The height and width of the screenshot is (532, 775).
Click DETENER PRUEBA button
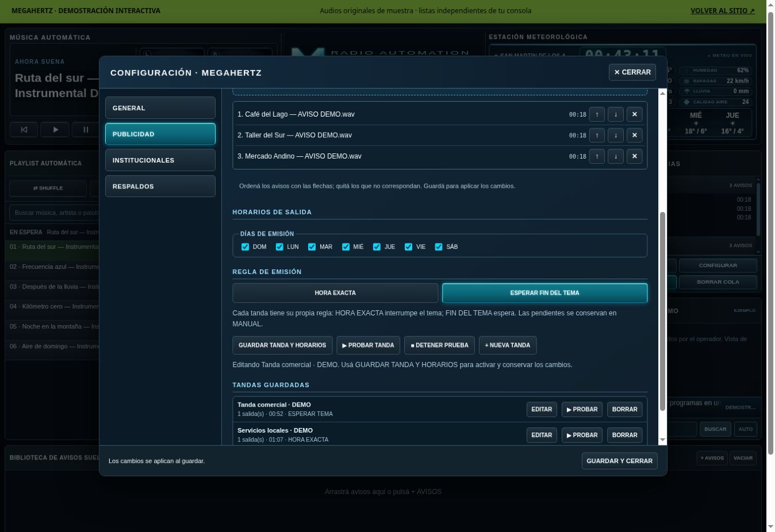[x=439, y=345]
